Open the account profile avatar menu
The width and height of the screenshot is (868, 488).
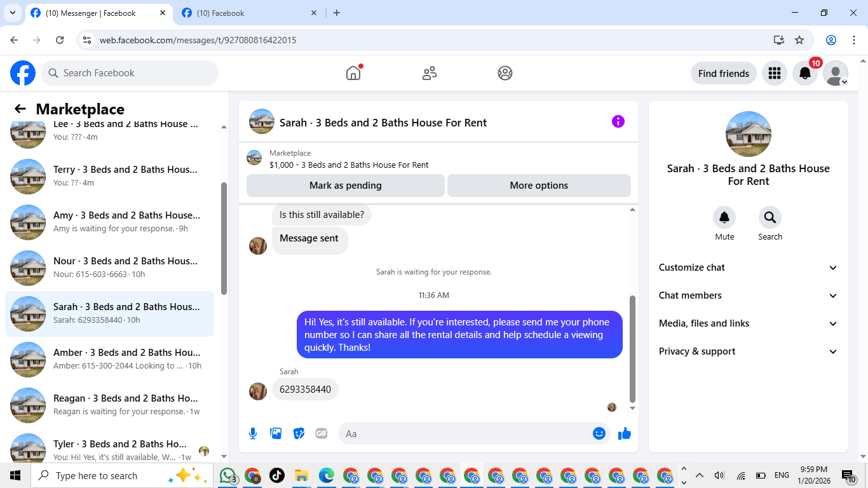point(836,73)
